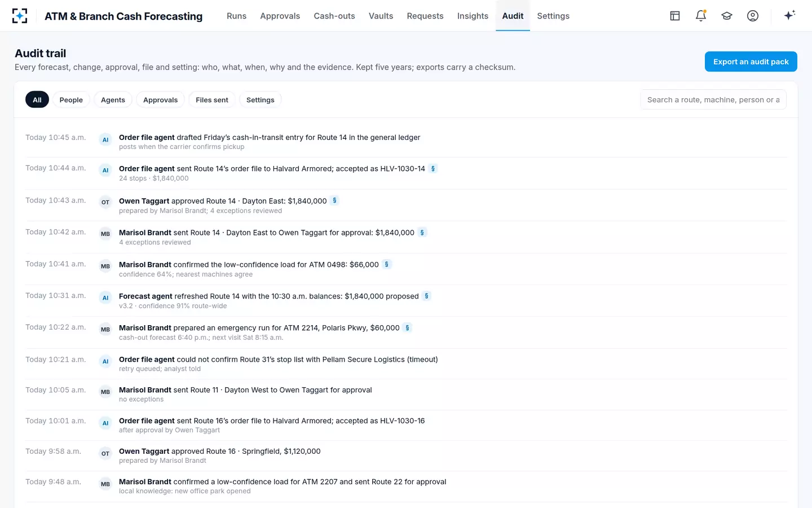
Task: Click the "Today 10:31 a.m." timestamp
Action: click(56, 296)
